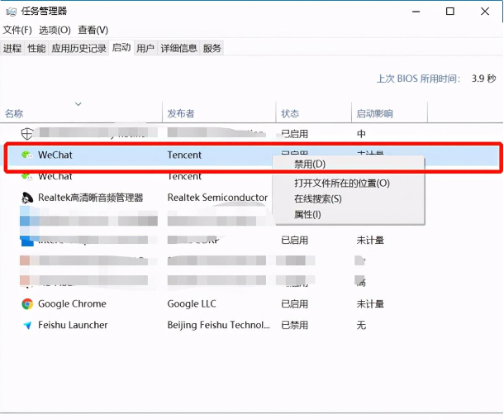Select the Feishu Launcher startup entry
The height and width of the screenshot is (420, 504).
point(73,325)
